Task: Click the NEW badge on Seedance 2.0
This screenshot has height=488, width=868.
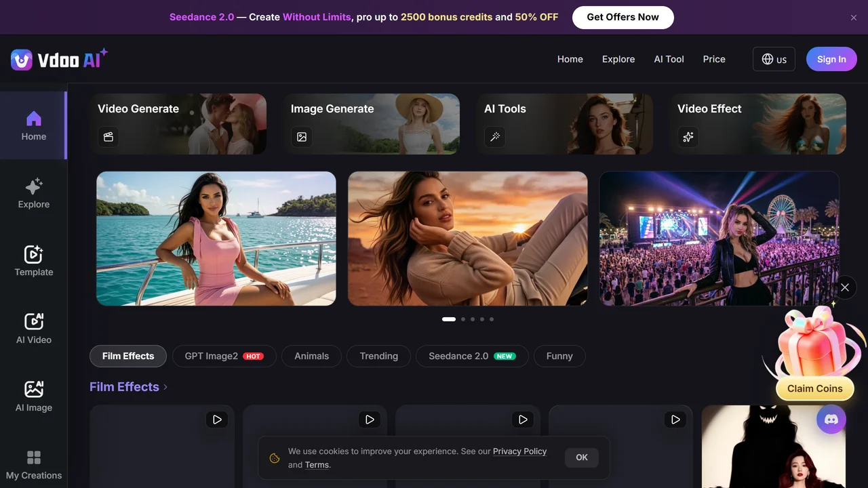Action: coord(505,357)
